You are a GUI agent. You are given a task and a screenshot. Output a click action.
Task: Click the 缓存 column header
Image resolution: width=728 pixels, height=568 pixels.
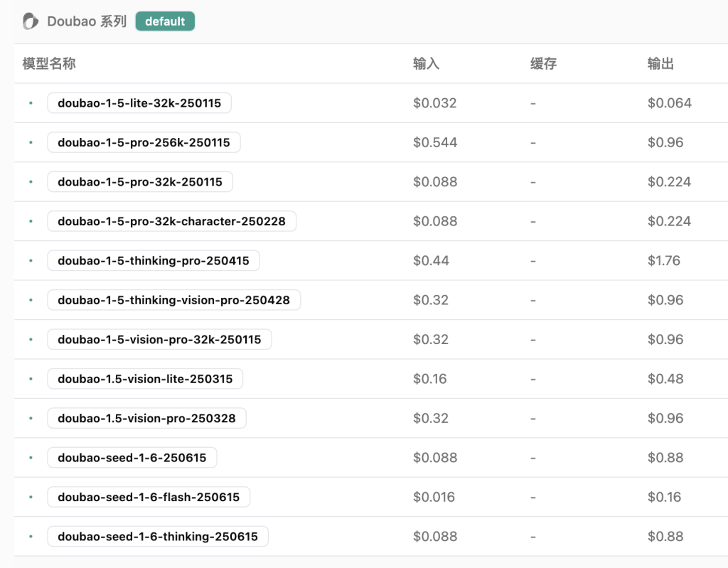tap(543, 64)
